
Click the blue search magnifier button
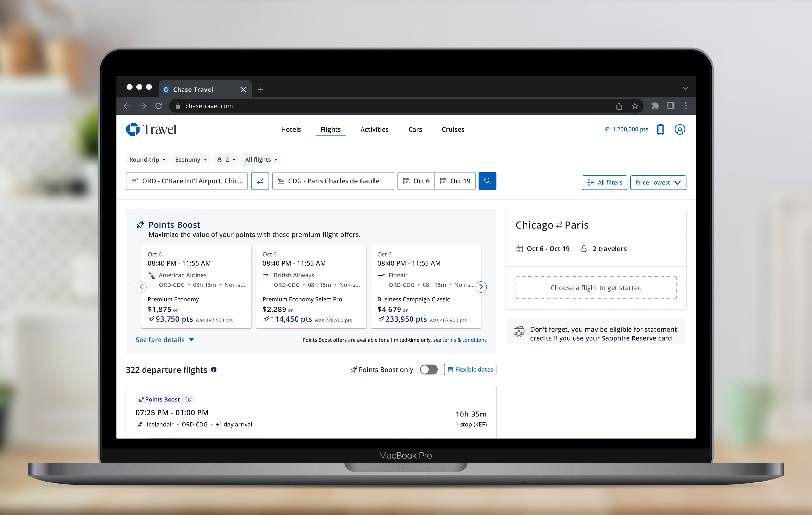click(487, 181)
